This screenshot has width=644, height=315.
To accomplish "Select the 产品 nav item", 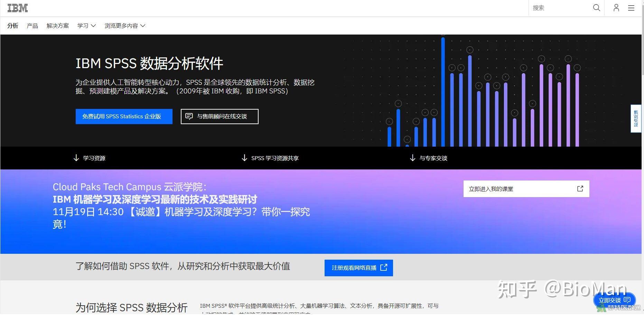I will coord(32,26).
